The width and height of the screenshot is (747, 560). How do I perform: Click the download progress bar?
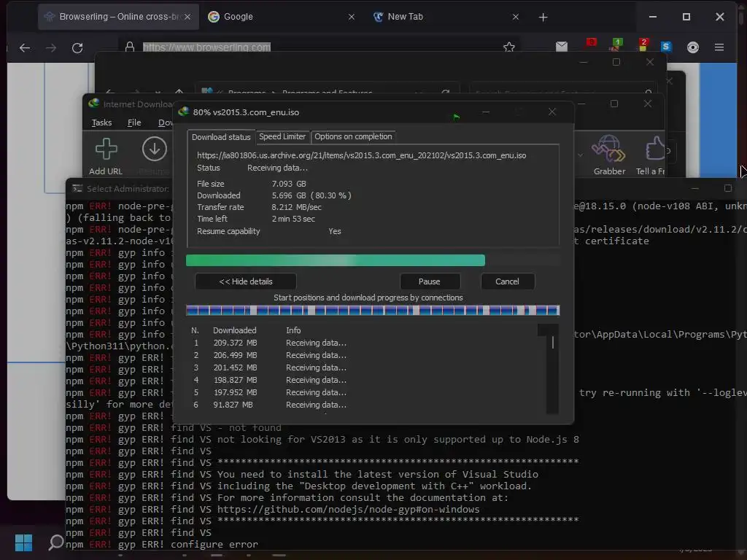click(373, 260)
